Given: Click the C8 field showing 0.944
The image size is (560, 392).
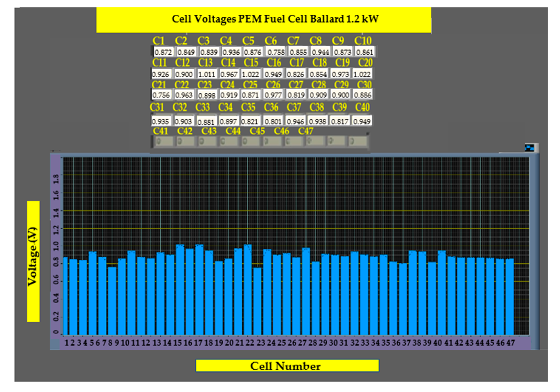Looking at the screenshot, I should 320,52.
